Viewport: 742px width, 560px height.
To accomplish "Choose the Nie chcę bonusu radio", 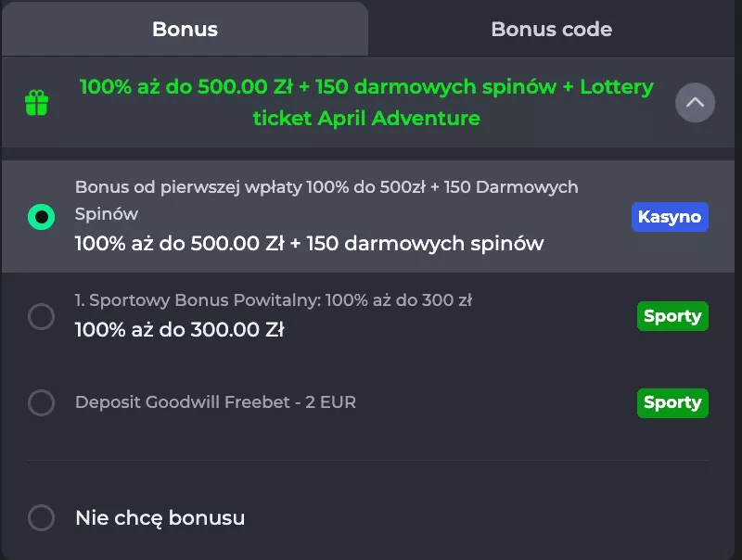I will pyautogui.click(x=41, y=517).
